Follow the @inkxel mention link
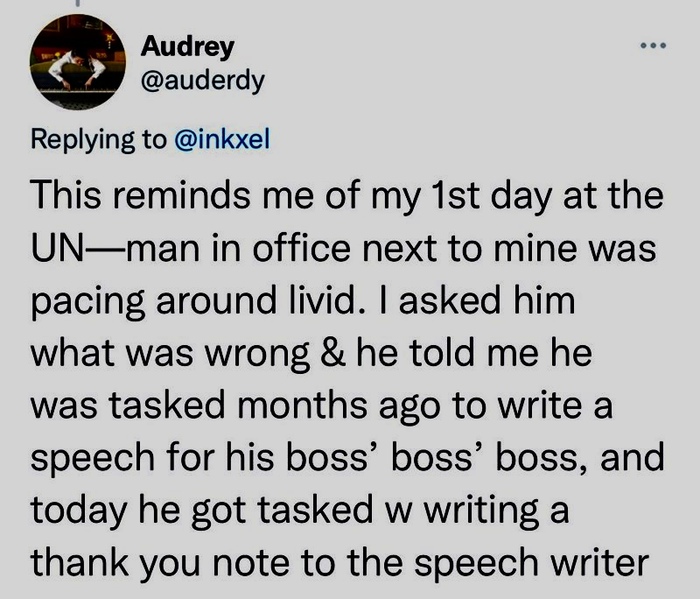The image size is (700, 599). (222, 139)
